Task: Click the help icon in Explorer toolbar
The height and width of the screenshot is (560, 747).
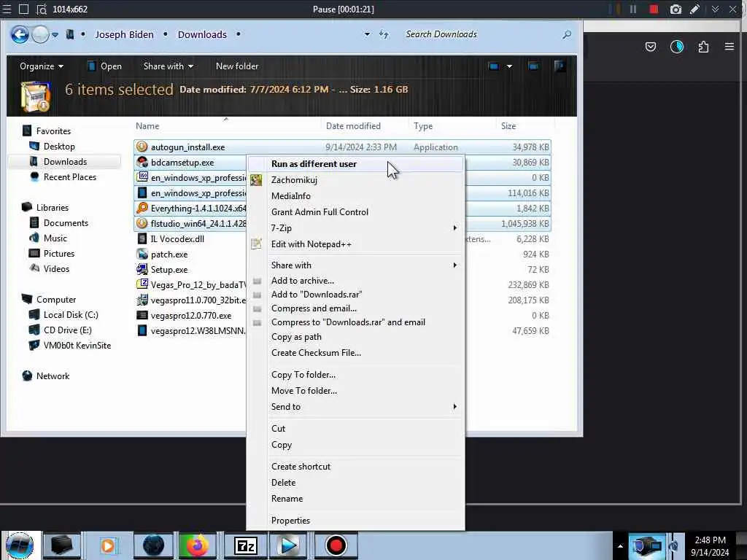Action: click(560, 66)
